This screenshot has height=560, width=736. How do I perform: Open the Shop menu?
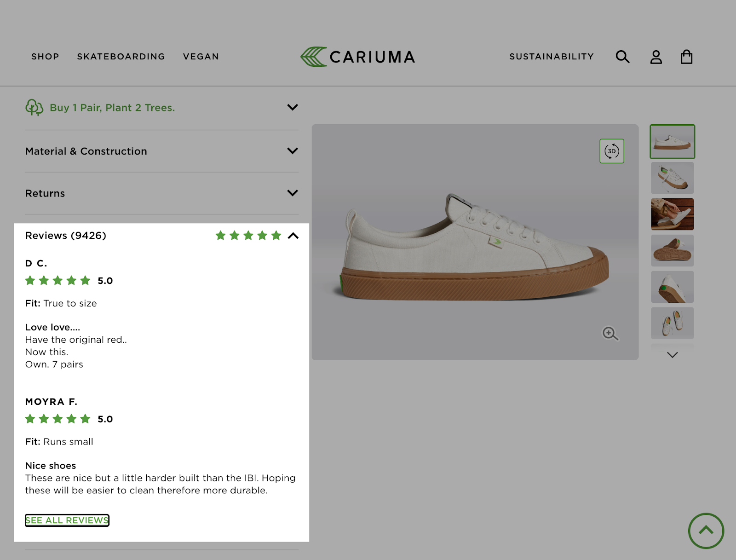[45, 57]
